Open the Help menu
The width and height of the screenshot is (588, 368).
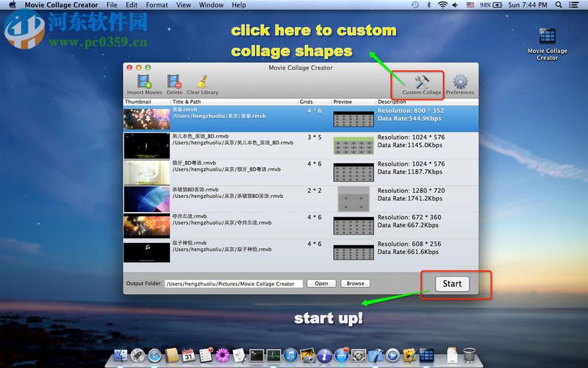point(239,5)
